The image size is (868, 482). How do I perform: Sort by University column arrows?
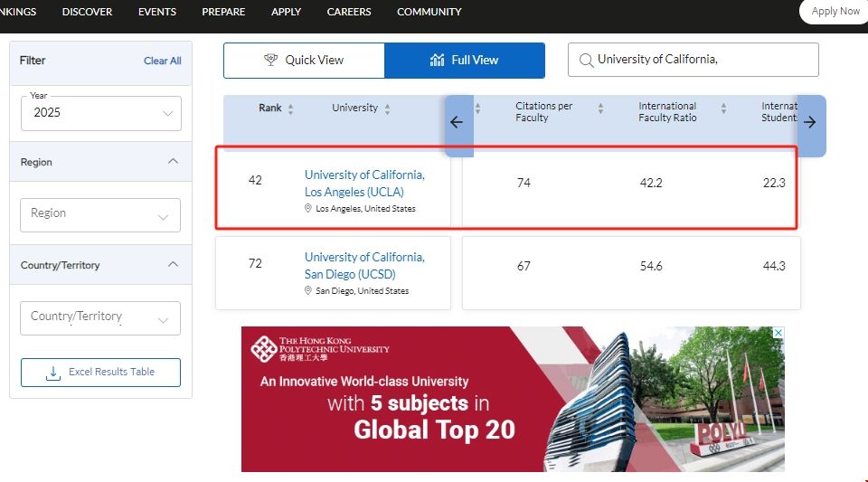pos(387,109)
